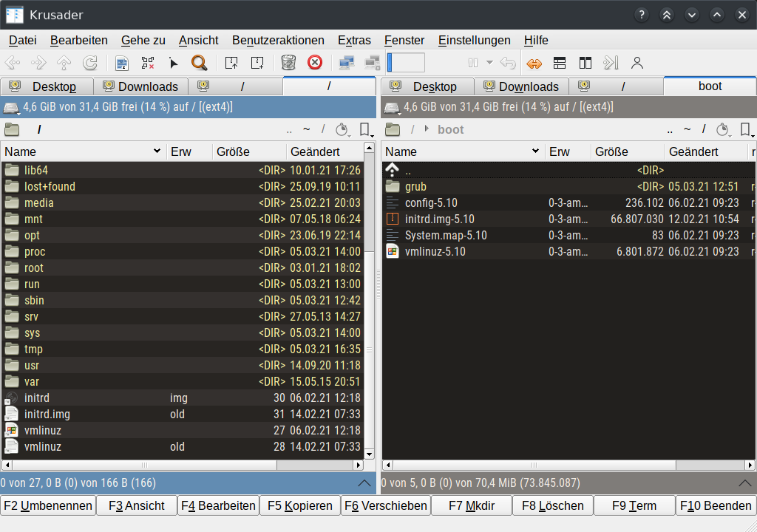Open left panel media drive icon

(x=11, y=107)
